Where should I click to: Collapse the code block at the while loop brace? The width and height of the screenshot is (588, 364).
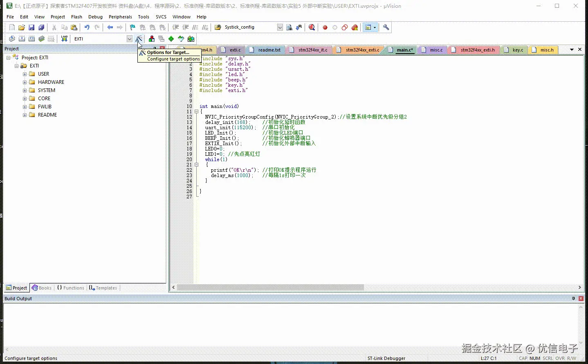196,165
